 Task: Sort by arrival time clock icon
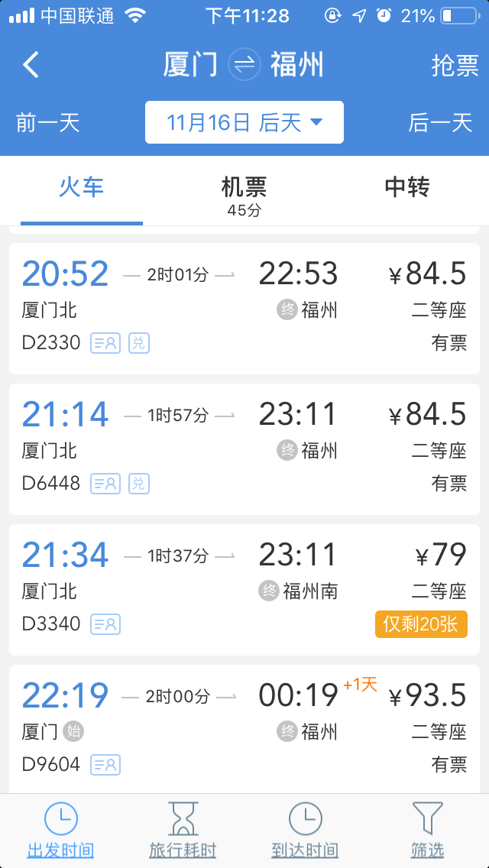(305, 819)
